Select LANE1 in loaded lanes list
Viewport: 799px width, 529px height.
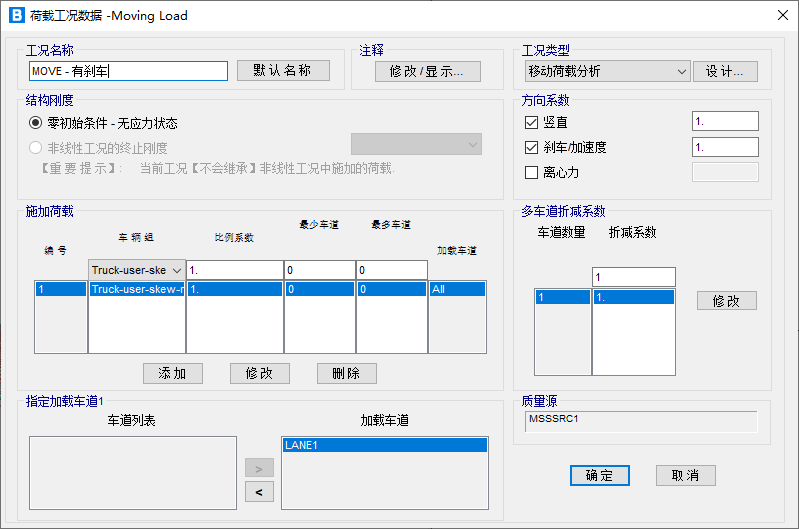pos(384,445)
